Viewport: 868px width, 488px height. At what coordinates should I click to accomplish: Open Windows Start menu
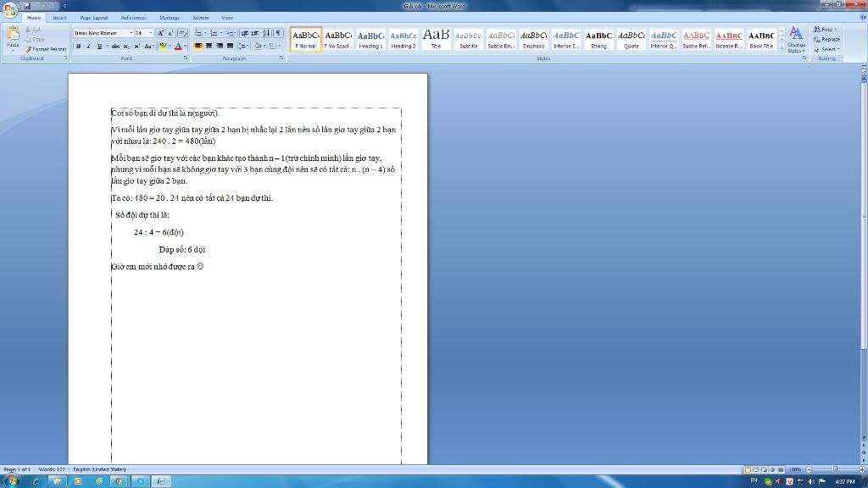tap(11, 481)
